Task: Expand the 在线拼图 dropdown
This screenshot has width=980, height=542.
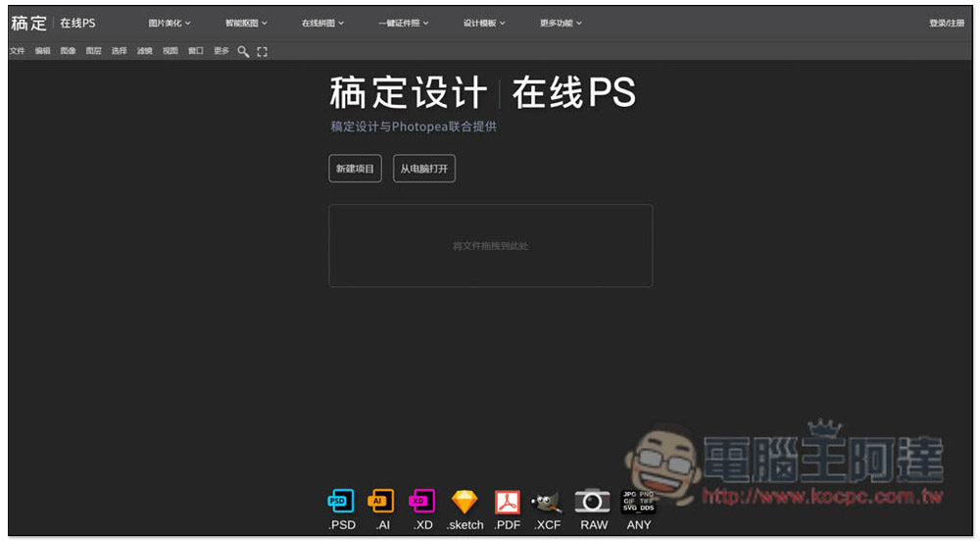Action: [322, 24]
